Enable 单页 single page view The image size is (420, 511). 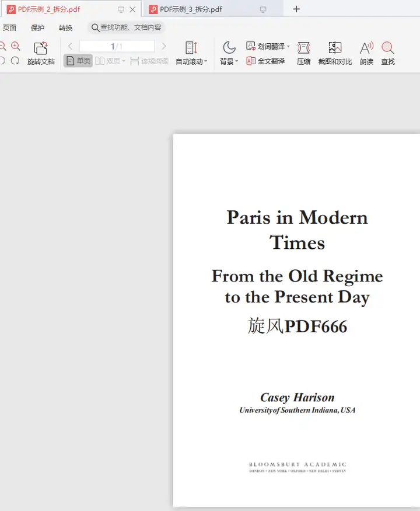[78, 61]
